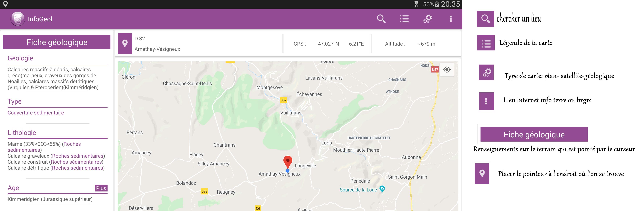Viewport: 644px width, 211px height.
Task: Tap the Chantrans map label
Action: tap(225, 145)
